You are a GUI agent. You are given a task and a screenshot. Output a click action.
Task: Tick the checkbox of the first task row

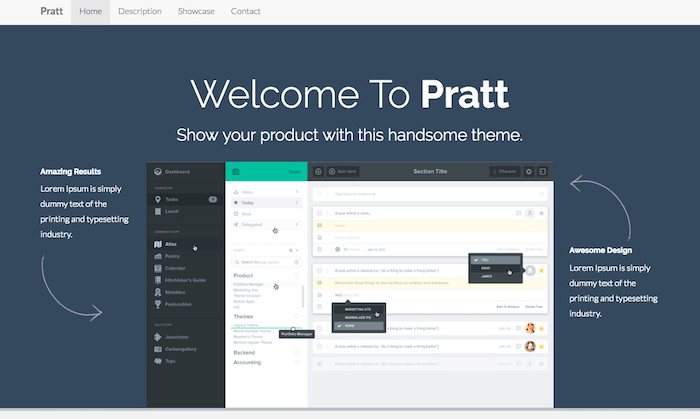click(319, 213)
